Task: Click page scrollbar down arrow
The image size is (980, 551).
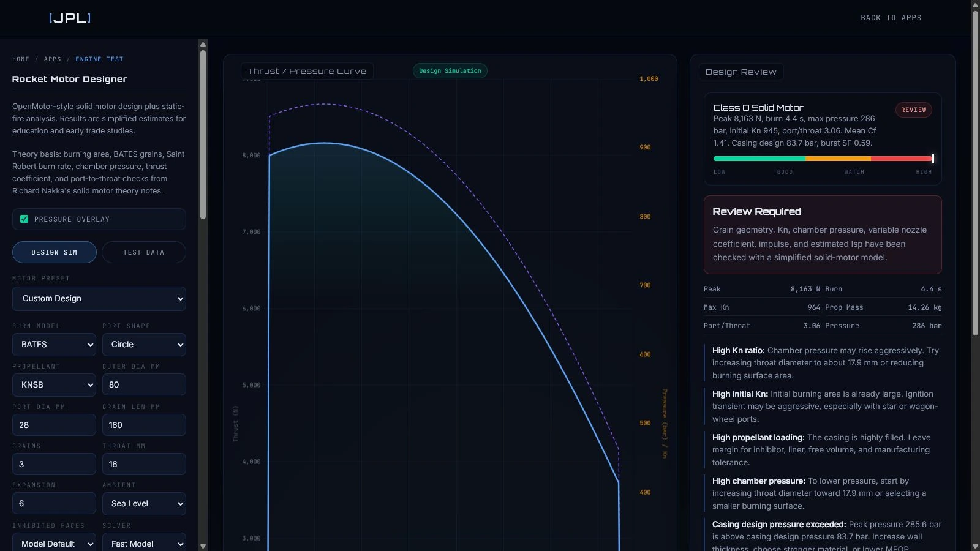Action: (975, 546)
